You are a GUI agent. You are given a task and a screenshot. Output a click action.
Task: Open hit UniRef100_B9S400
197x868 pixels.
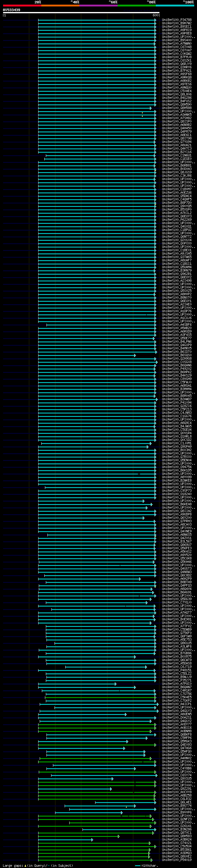(177, 40)
